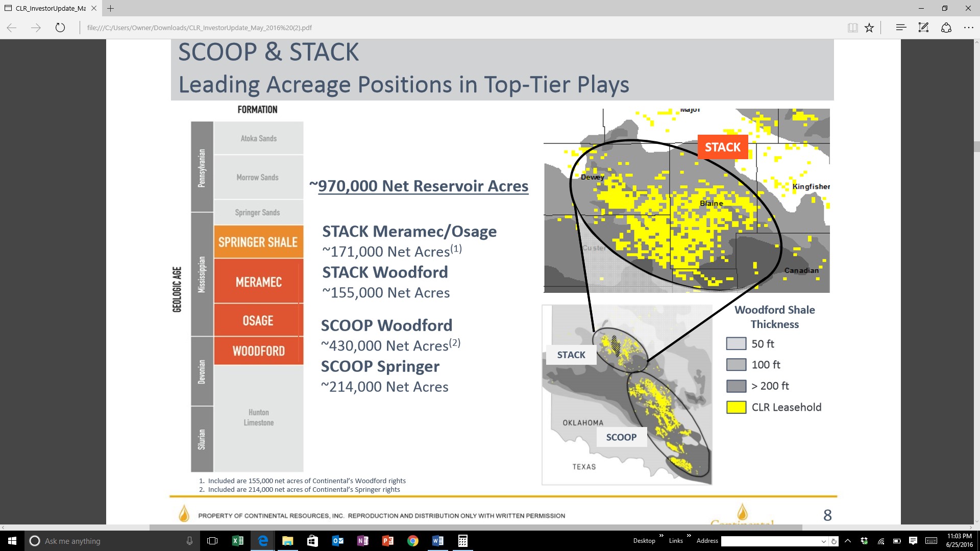Open Outlook from the taskbar
Screen dimensions: 980x551
click(337, 541)
